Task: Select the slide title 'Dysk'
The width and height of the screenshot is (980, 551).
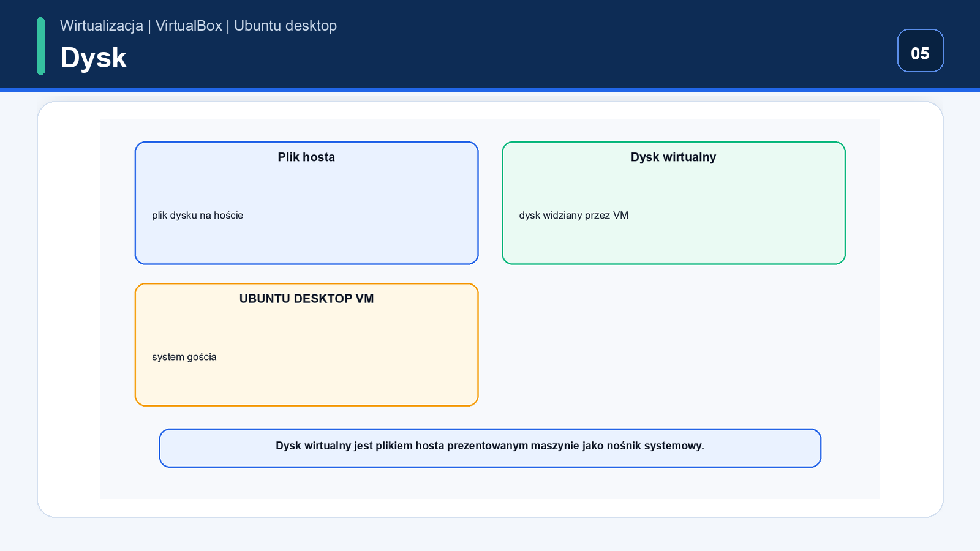Action: (93, 58)
